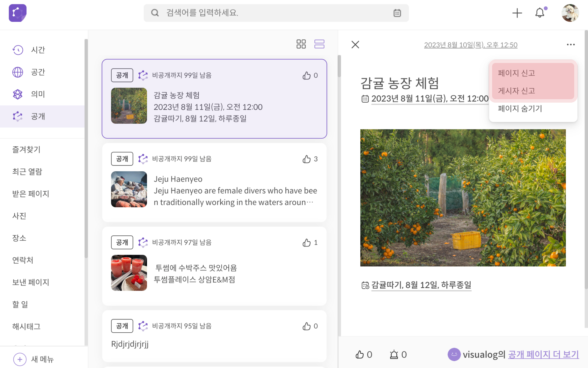Click the public-share icon on the 95일 card

[x=143, y=326]
